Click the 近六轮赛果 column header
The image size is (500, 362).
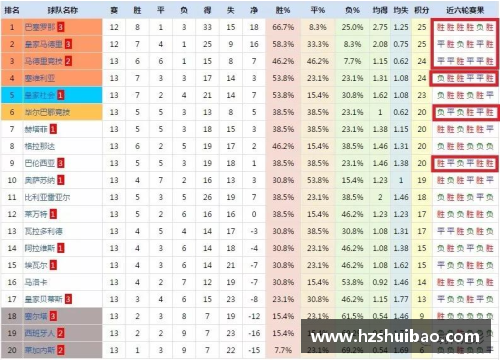465,10
